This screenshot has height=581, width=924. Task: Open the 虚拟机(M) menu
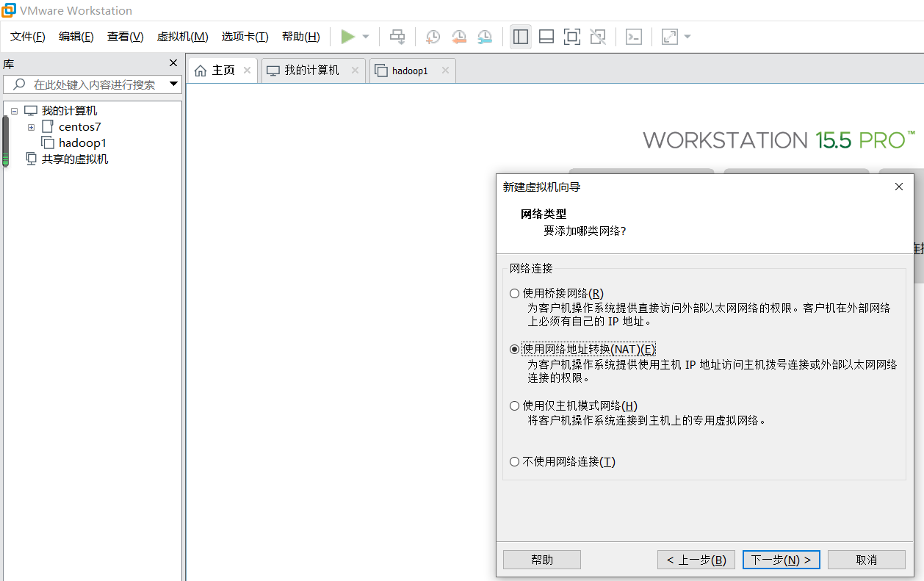183,37
